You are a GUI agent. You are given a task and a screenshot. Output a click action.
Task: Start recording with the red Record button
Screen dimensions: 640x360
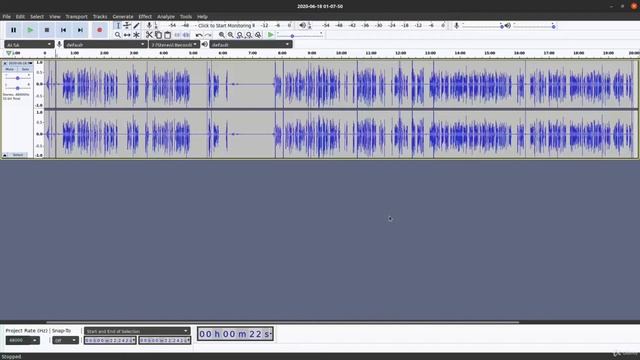pos(100,30)
